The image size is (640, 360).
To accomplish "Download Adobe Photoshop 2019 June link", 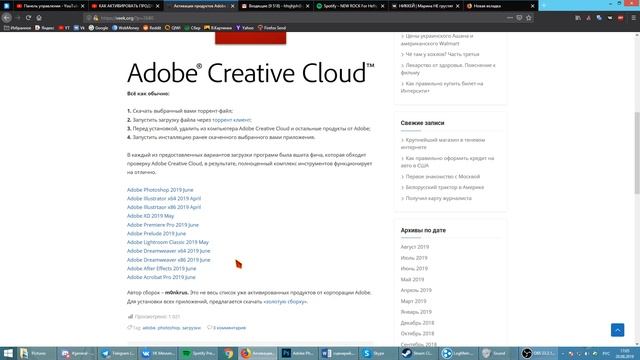I will point(160,190).
